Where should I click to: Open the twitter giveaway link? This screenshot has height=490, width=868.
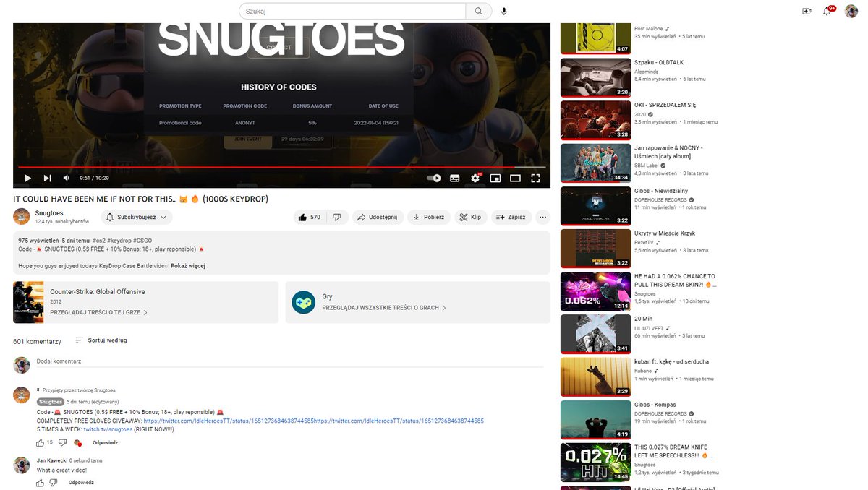click(314, 421)
